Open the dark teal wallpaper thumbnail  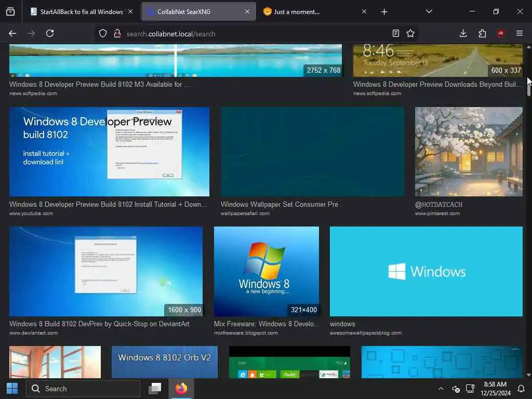coord(312,152)
